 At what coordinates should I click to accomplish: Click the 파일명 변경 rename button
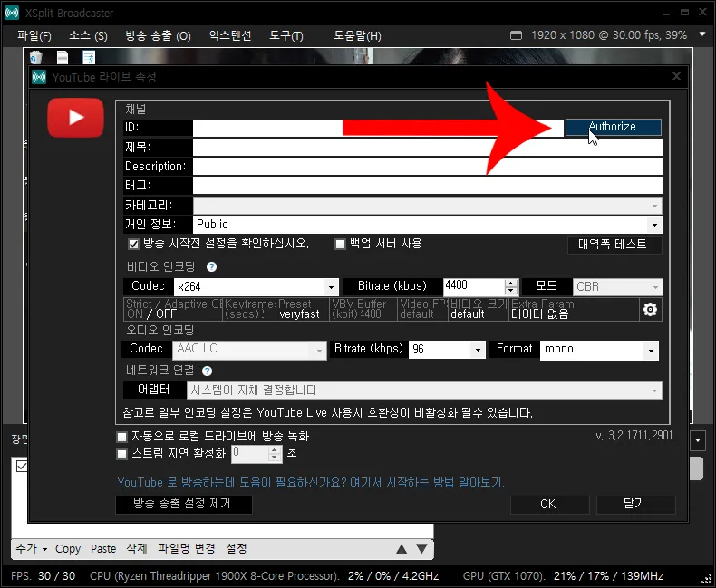[x=187, y=548]
